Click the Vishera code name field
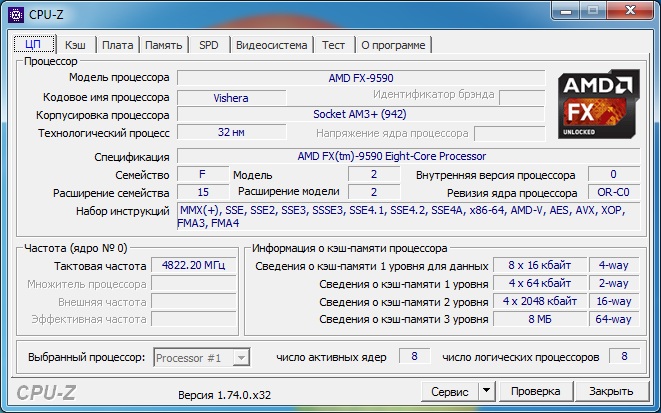Image resolution: width=661 pixels, height=413 pixels. (x=231, y=98)
